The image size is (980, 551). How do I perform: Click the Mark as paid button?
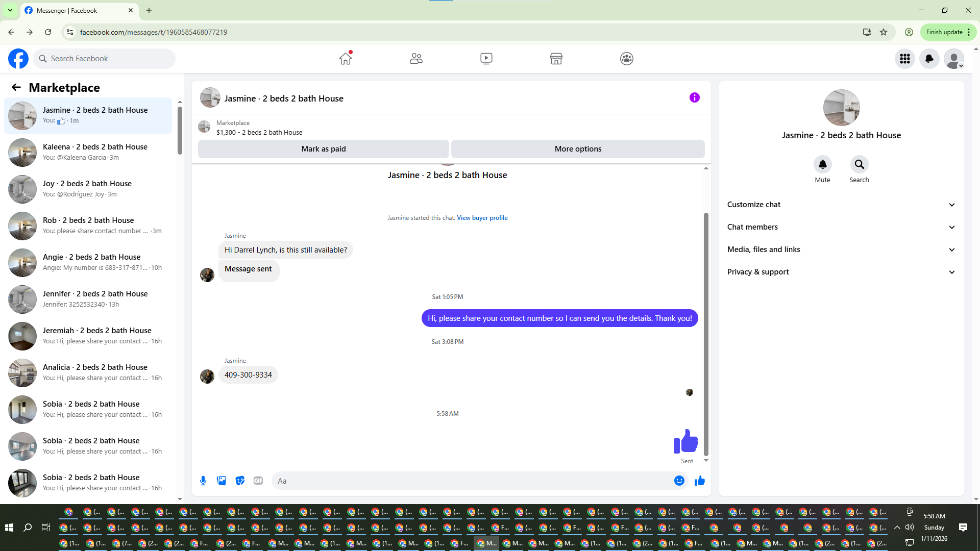[324, 149]
